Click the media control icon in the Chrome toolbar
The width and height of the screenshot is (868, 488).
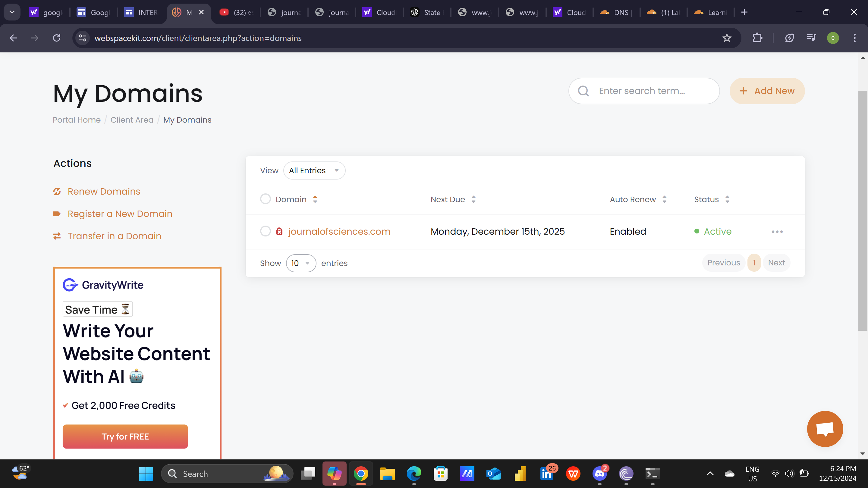pyautogui.click(x=811, y=38)
